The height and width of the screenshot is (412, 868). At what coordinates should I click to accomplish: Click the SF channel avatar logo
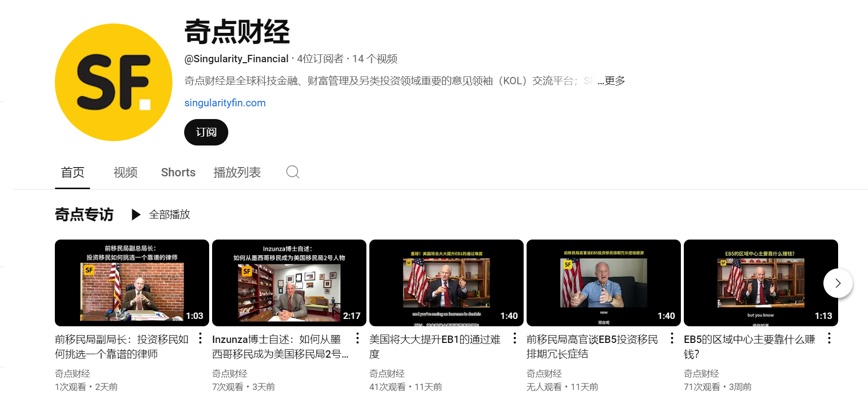point(114,82)
